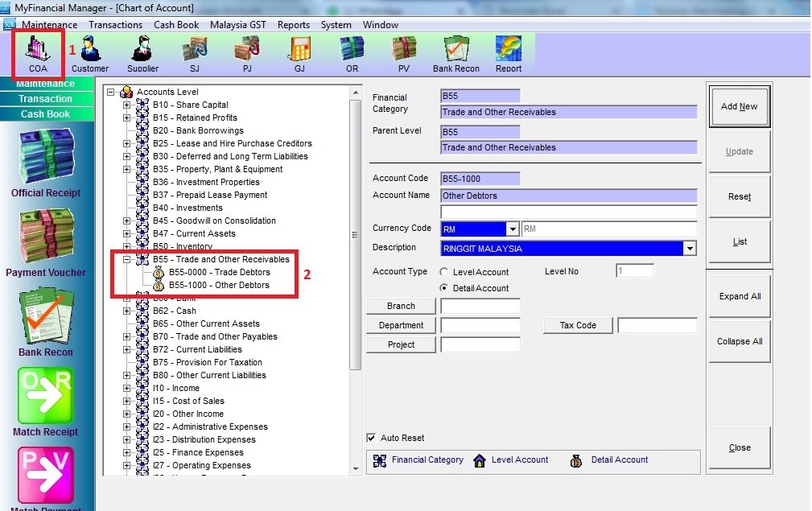Open the Supplier toolbar icon
The height and width of the screenshot is (511, 812).
click(142, 53)
